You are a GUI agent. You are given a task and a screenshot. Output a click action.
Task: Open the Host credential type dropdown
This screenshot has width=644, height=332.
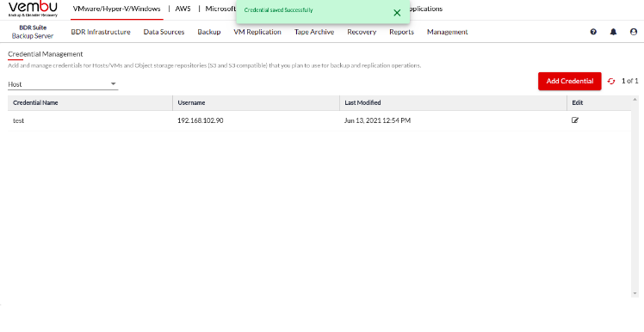(x=63, y=84)
